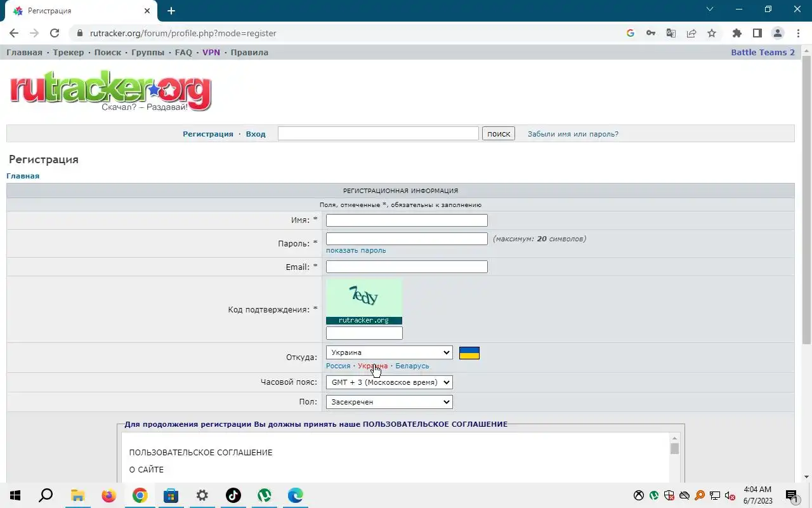Open the VPN menu link
812x508 pixels.
coord(211,52)
